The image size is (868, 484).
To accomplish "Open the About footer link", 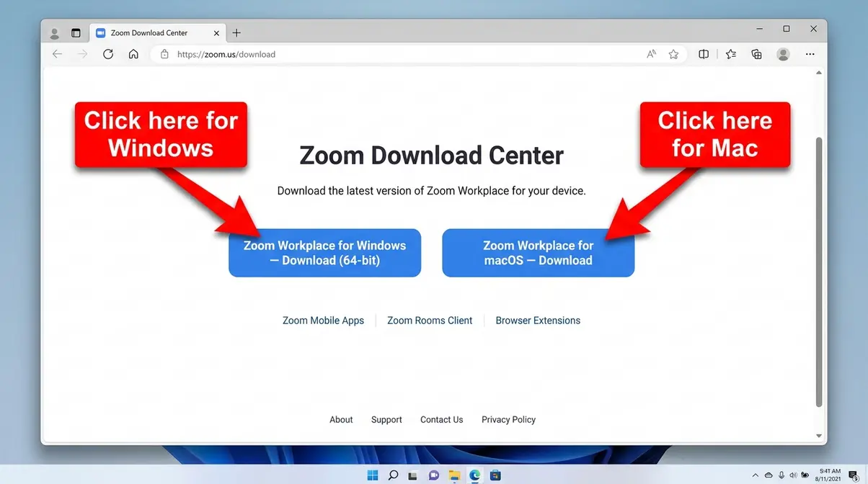I will pyautogui.click(x=341, y=420).
